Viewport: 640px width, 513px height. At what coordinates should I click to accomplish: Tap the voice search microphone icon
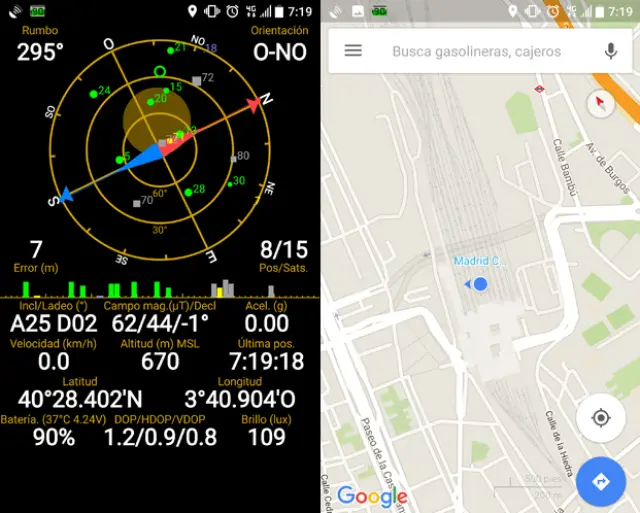pyautogui.click(x=610, y=51)
